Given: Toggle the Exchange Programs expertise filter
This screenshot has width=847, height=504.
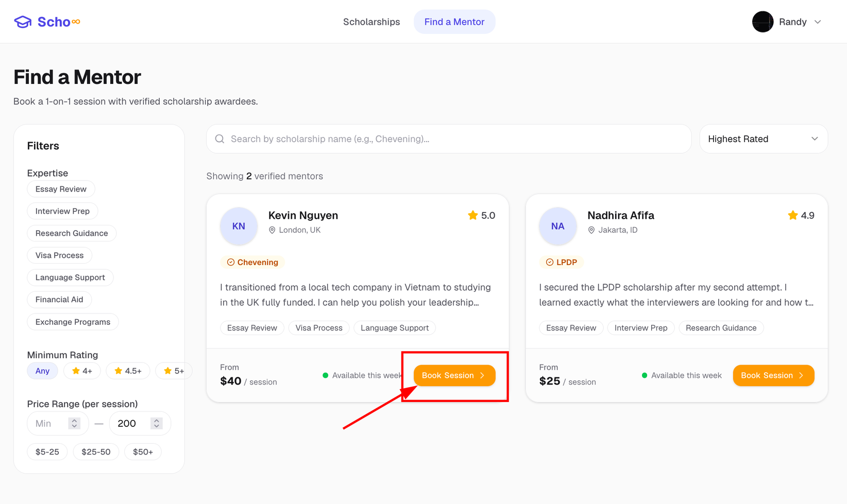Looking at the screenshot, I should point(73,322).
